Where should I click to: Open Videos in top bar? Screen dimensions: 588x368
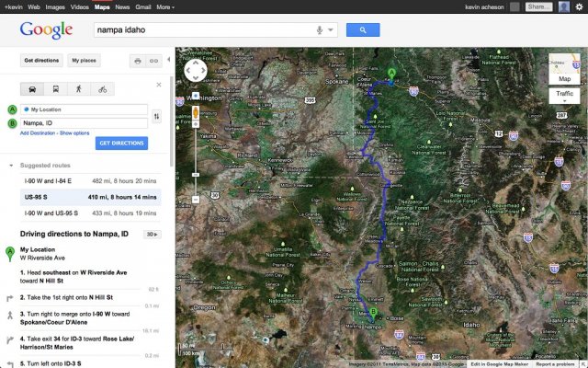(x=80, y=6)
